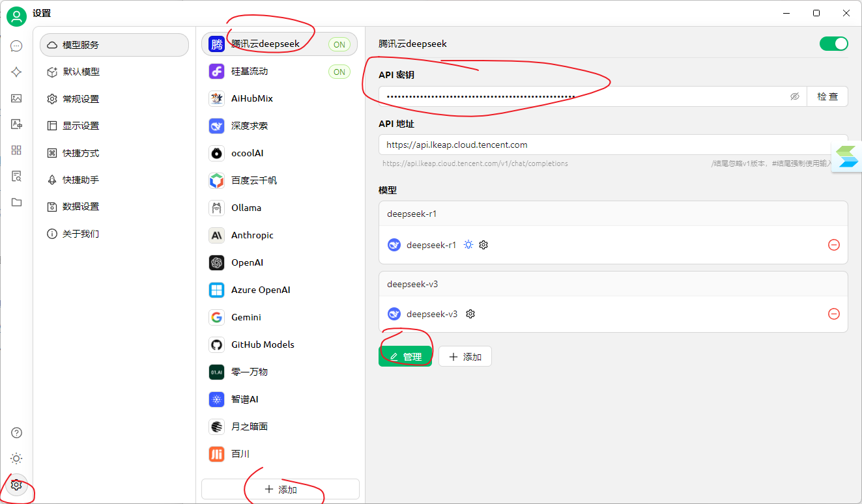Collapse the deepseek-v3 model group header

[613, 284]
